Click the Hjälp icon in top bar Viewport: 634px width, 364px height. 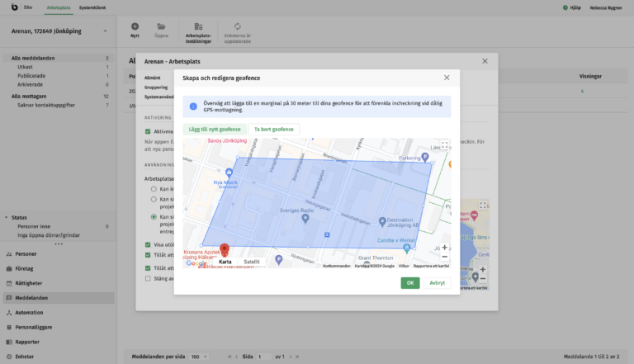point(565,7)
